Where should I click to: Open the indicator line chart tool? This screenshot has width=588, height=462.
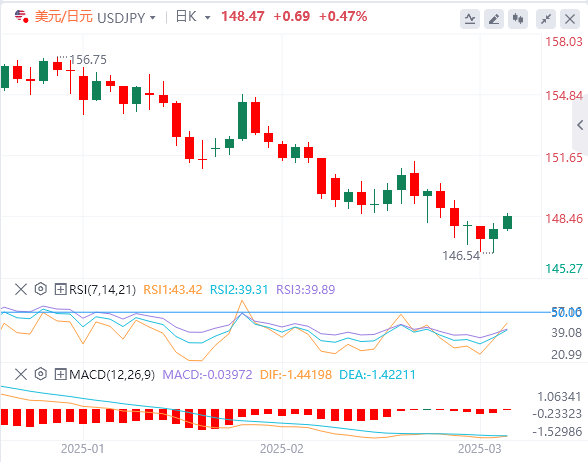[x=470, y=19]
